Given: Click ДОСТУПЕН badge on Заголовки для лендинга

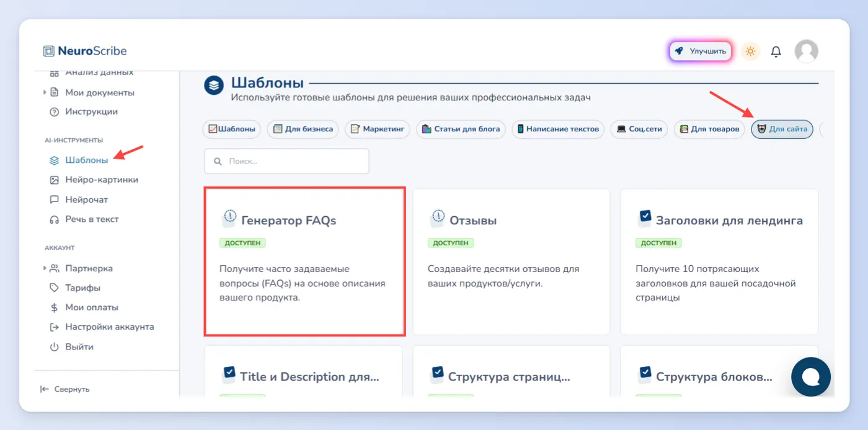Looking at the screenshot, I should [x=658, y=243].
